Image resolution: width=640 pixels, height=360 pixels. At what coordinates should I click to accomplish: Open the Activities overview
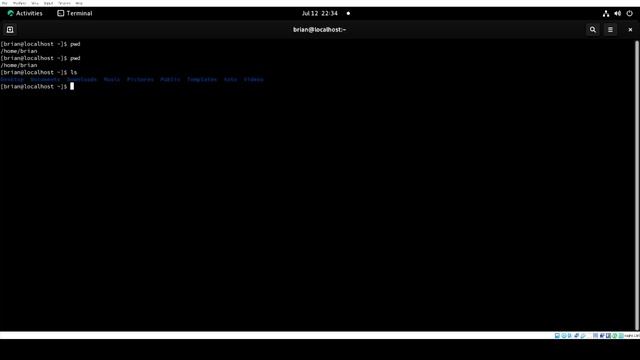(x=25, y=13)
